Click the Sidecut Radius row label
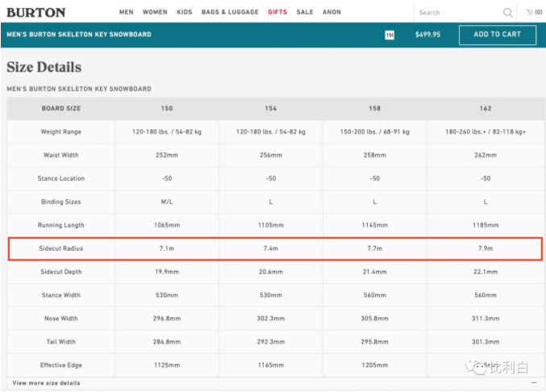The image size is (546, 392). (x=61, y=248)
